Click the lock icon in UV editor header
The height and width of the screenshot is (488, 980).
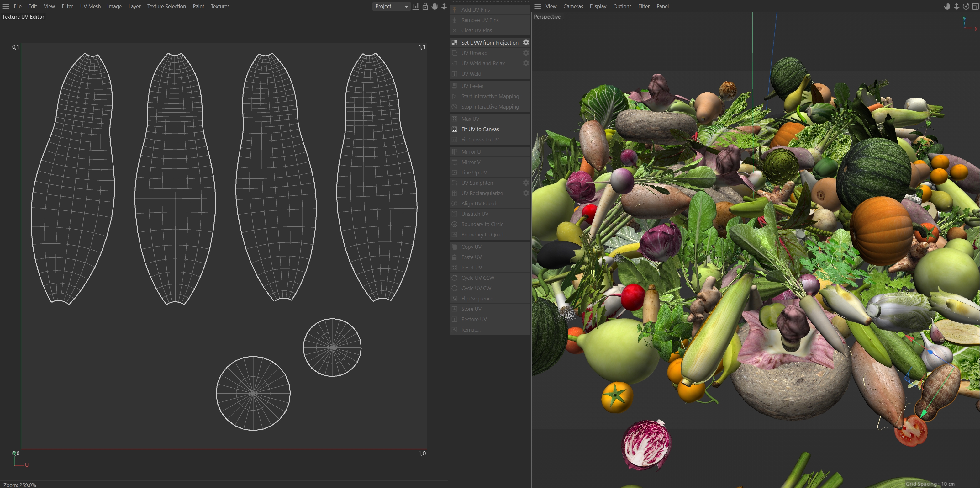(425, 7)
